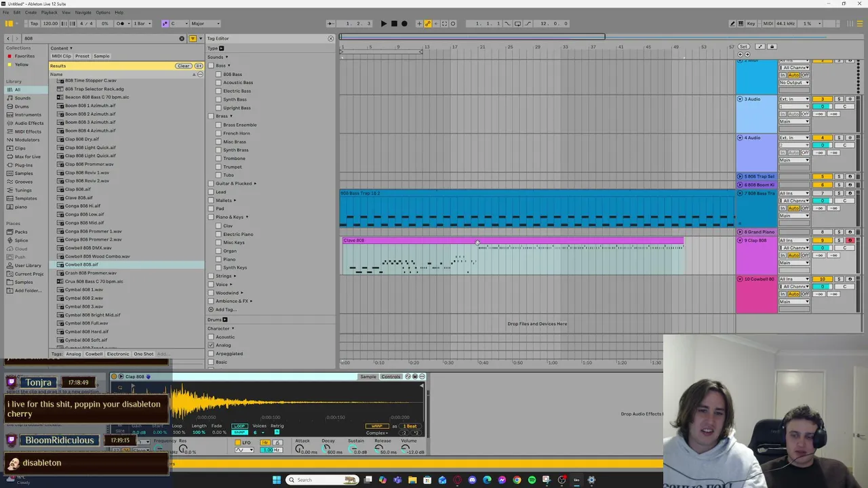Open the File menu
The height and width of the screenshot is (488, 868).
click(x=6, y=12)
